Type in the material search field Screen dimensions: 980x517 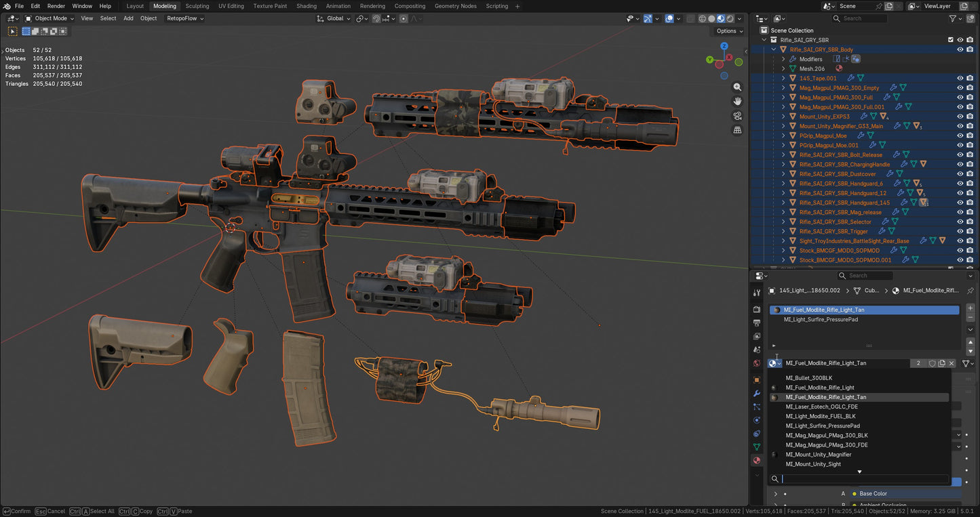(861, 479)
